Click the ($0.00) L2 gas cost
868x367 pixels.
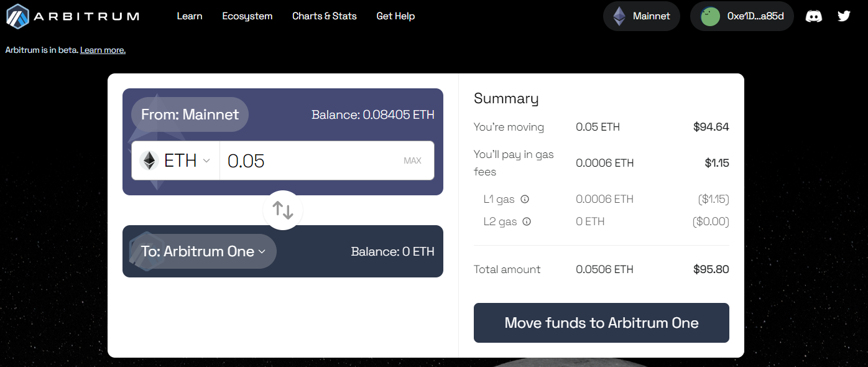pos(711,221)
